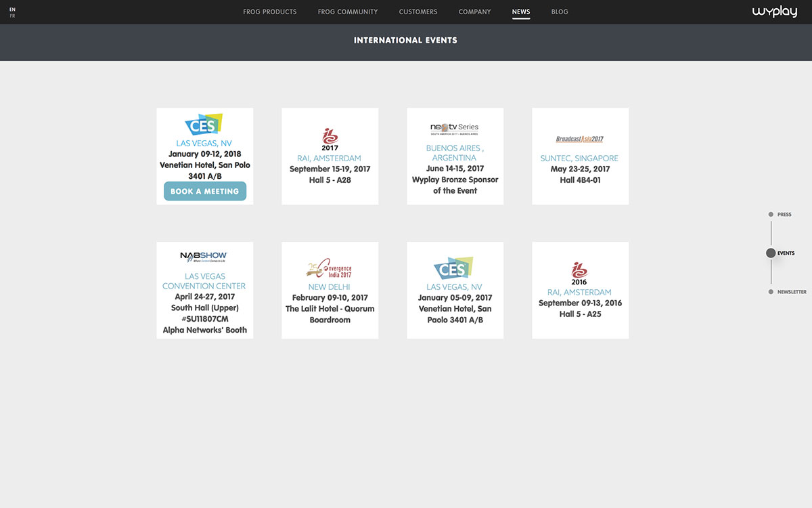Open the FROG PRODUCTS menu
This screenshot has width=812, height=508.
tap(269, 12)
